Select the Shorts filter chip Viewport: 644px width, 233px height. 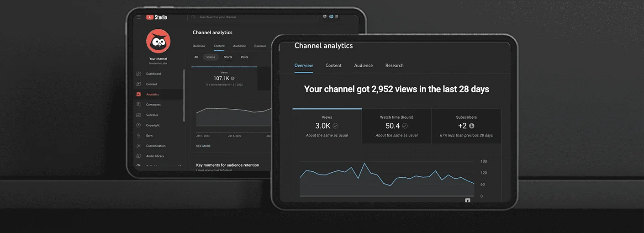pyautogui.click(x=228, y=57)
